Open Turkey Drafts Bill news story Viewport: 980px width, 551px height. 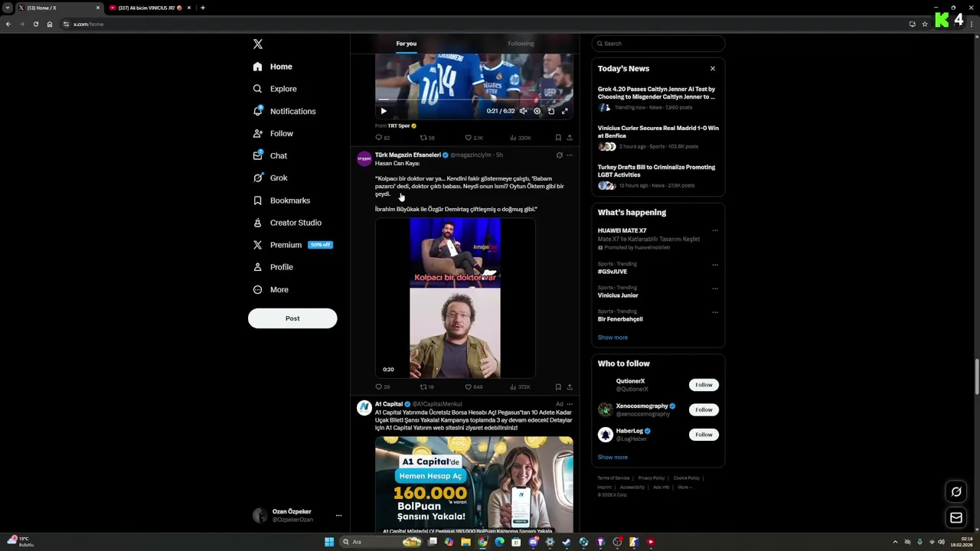click(658, 177)
